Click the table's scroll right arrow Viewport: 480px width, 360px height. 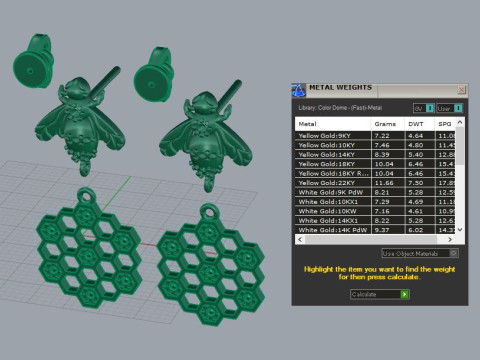tap(450, 239)
